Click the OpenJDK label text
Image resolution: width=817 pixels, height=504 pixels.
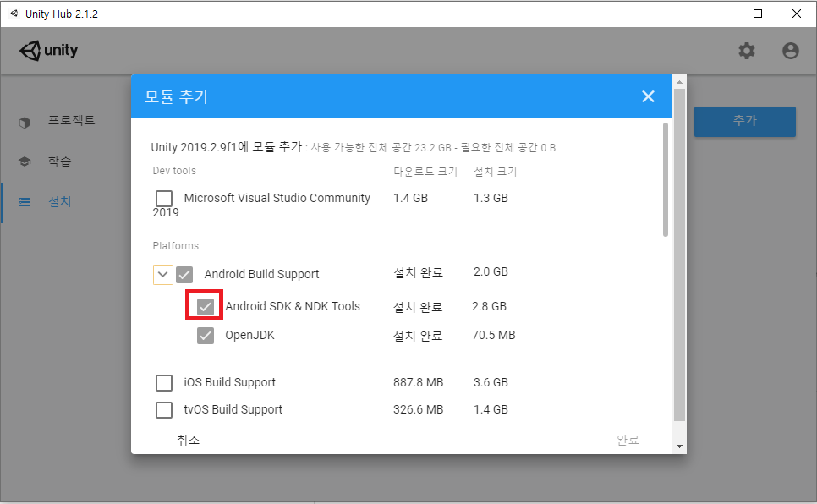250,335
